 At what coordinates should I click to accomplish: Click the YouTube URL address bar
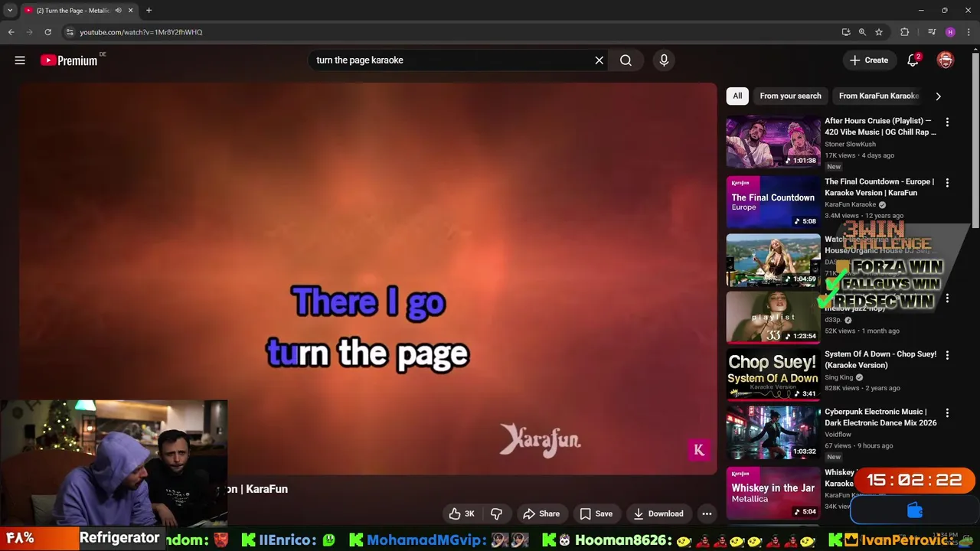pyautogui.click(x=452, y=32)
